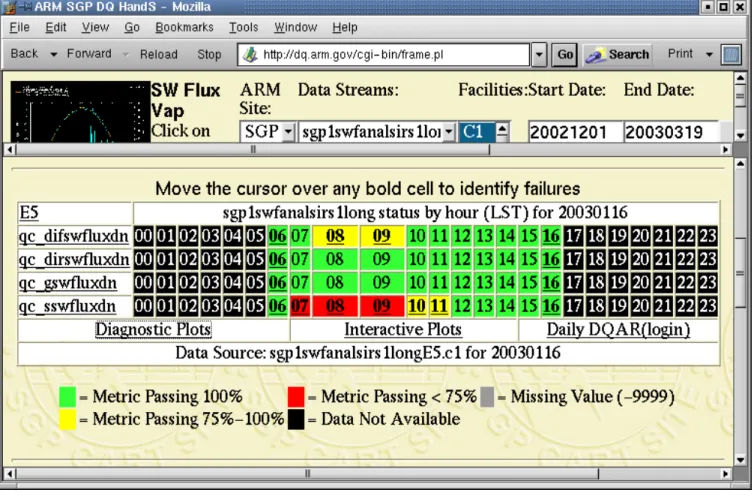Click red hour 09 cell in qc_sswfluxdn row

[382, 306]
